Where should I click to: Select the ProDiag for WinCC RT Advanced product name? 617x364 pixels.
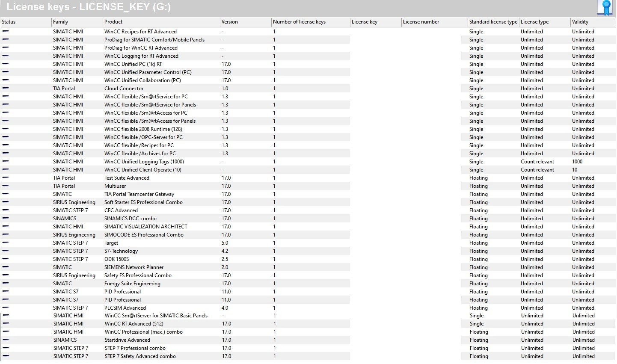tap(141, 48)
